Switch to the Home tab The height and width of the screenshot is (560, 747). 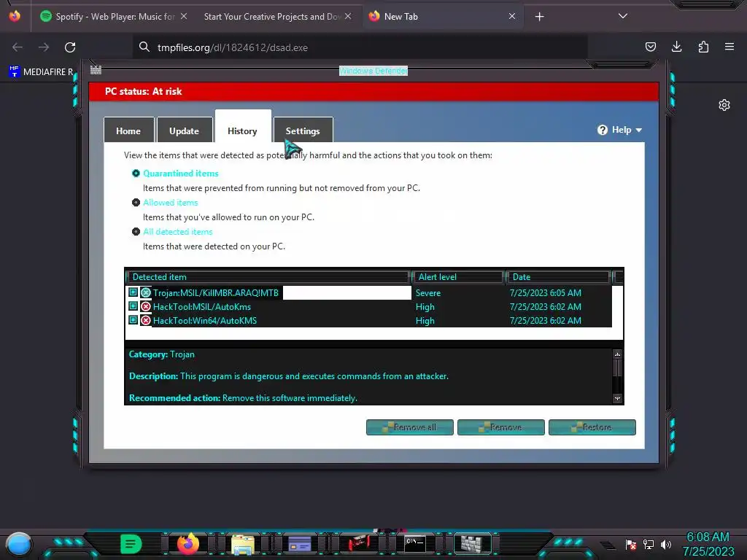[128, 131]
